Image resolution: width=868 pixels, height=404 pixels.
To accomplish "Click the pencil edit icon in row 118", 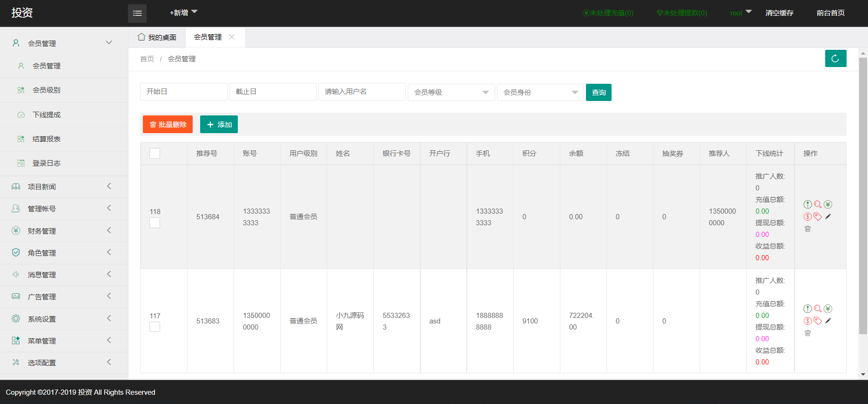I will pos(828,216).
